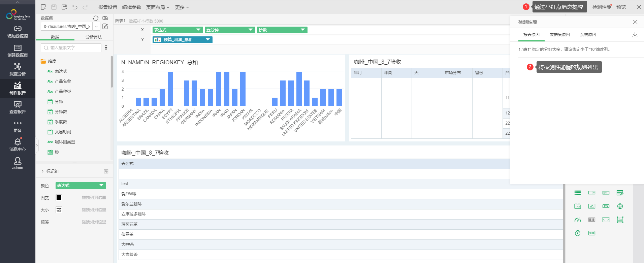Click the edit dataset pencil icon

coord(105,26)
